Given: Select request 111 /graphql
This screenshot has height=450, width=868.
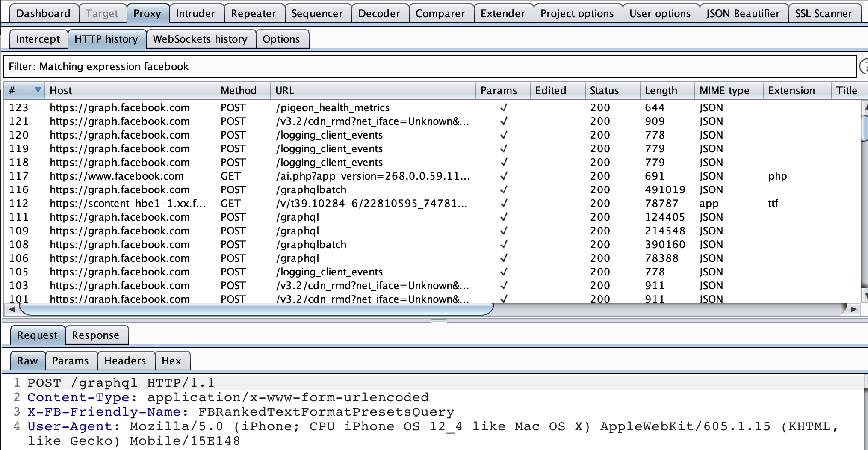Looking at the screenshot, I should 432,217.
